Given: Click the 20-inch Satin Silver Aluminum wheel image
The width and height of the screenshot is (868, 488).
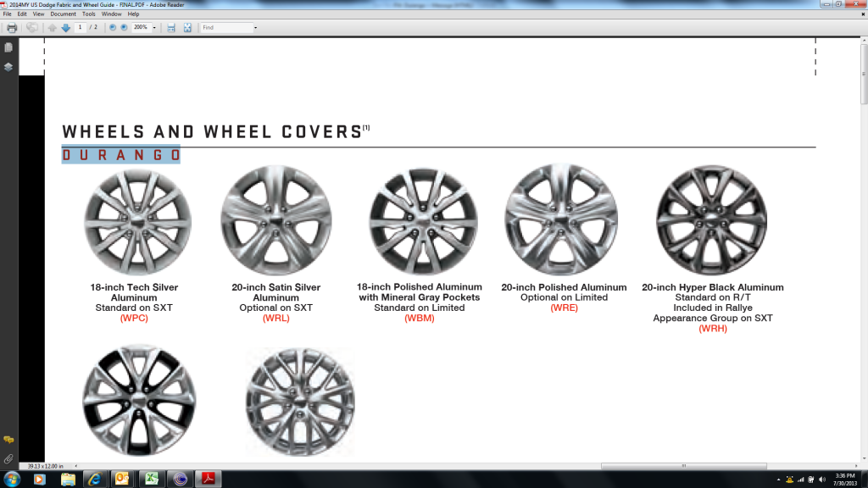Looking at the screenshot, I should (x=276, y=221).
